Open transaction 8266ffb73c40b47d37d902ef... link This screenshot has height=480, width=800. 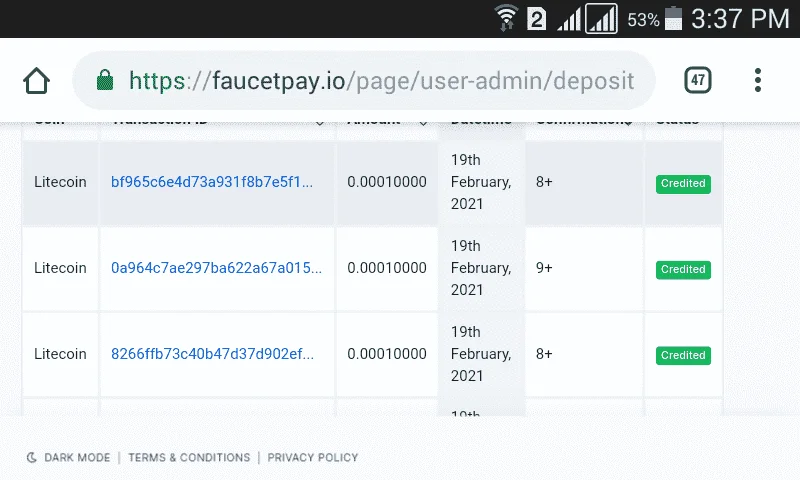click(x=212, y=353)
